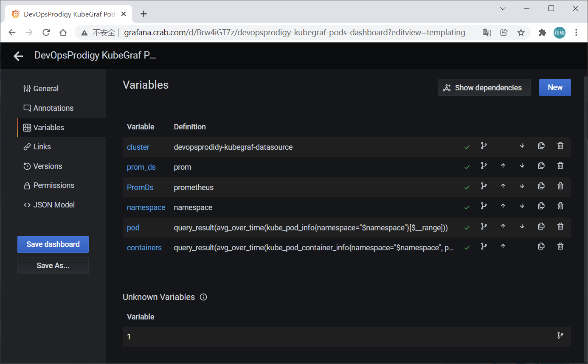
Task: Click the Save dashboard button
Action: [53, 244]
